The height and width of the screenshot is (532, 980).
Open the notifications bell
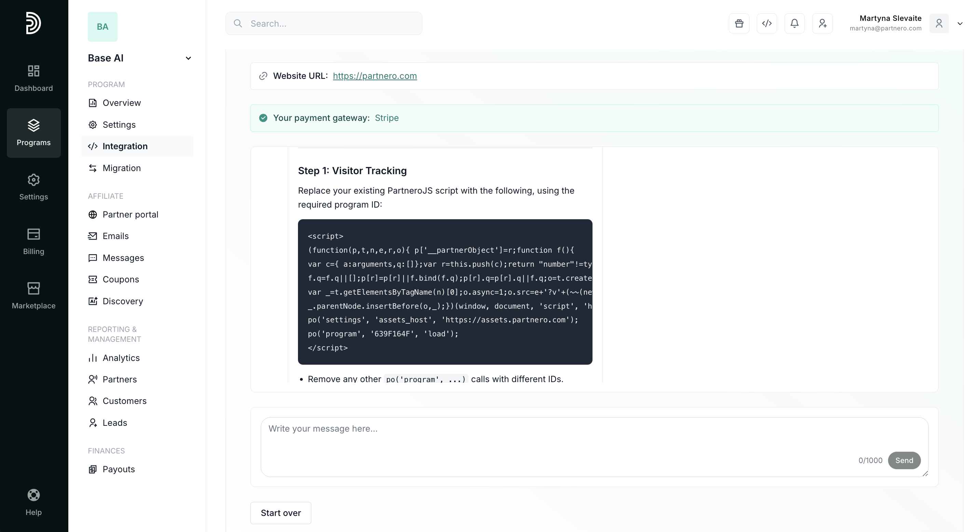(x=794, y=24)
